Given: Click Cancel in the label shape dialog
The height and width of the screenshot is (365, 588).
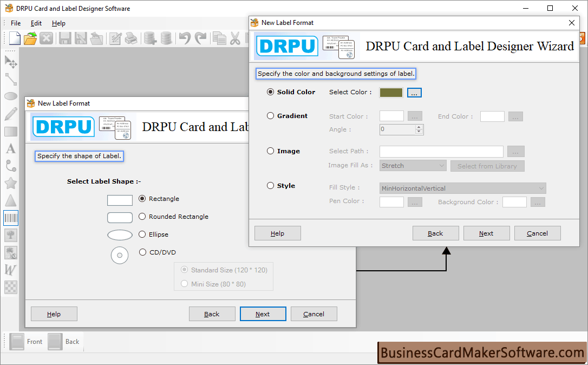Looking at the screenshot, I should (314, 314).
